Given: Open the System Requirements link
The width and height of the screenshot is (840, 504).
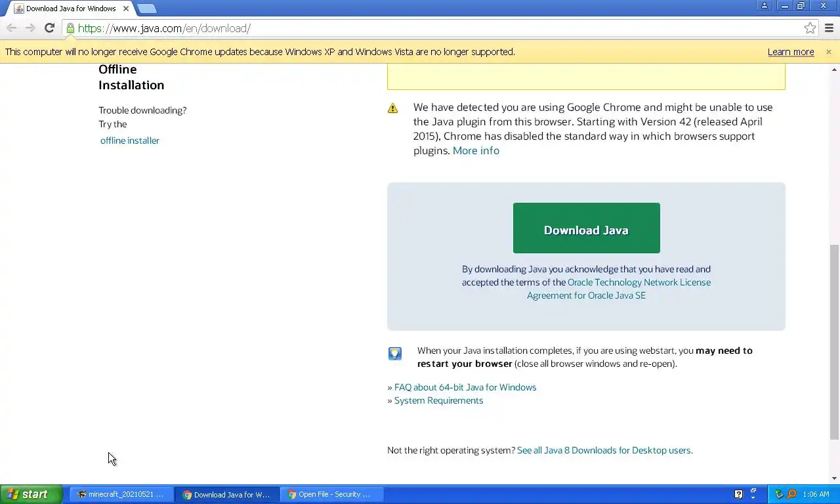Looking at the screenshot, I should click(x=438, y=400).
